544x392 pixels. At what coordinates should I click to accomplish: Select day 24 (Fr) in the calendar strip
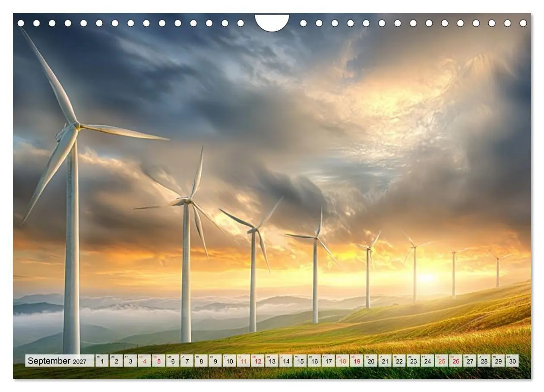[x=427, y=361]
